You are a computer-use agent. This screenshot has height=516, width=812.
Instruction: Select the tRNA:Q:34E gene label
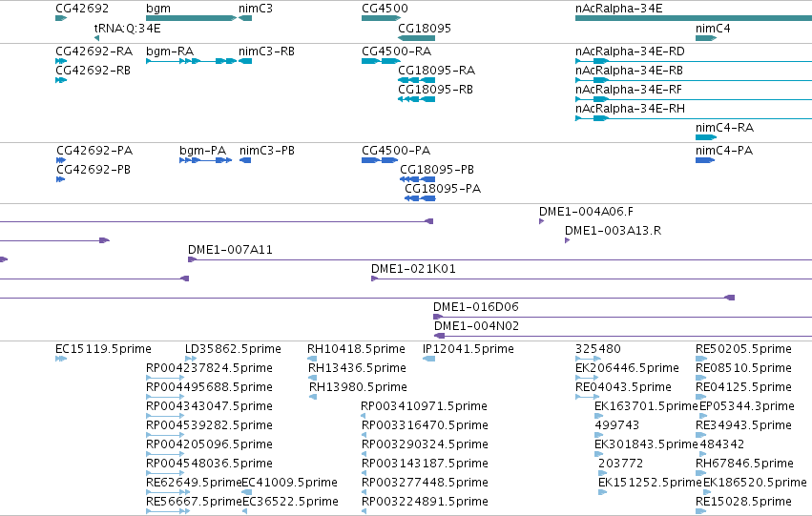(128, 28)
